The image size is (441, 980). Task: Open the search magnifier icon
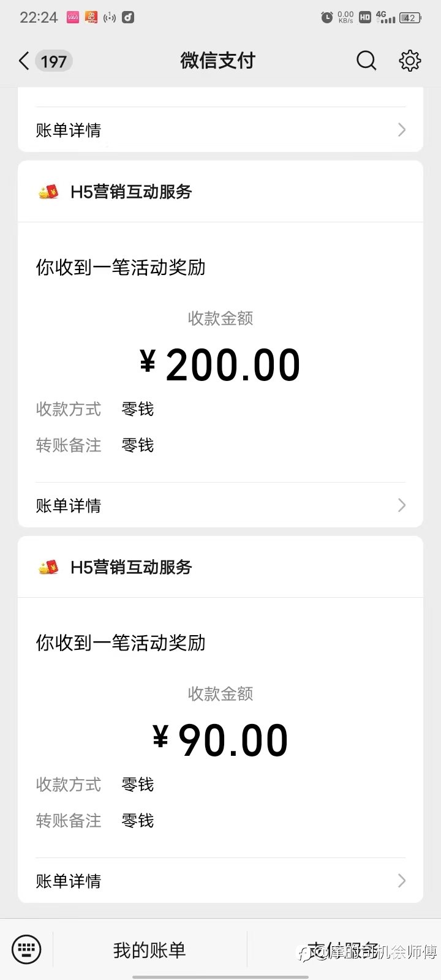pyautogui.click(x=366, y=61)
